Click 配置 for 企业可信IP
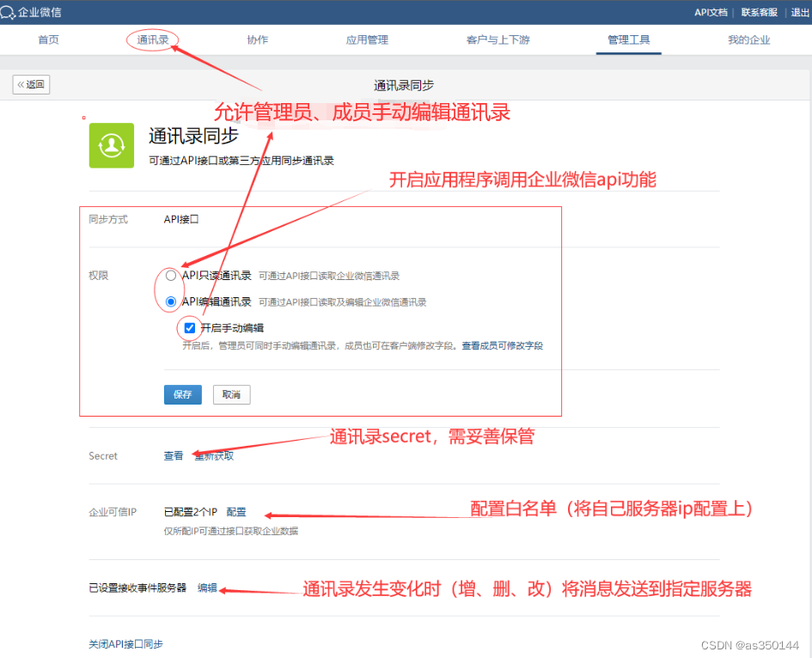This screenshot has width=812, height=658. 236,511
